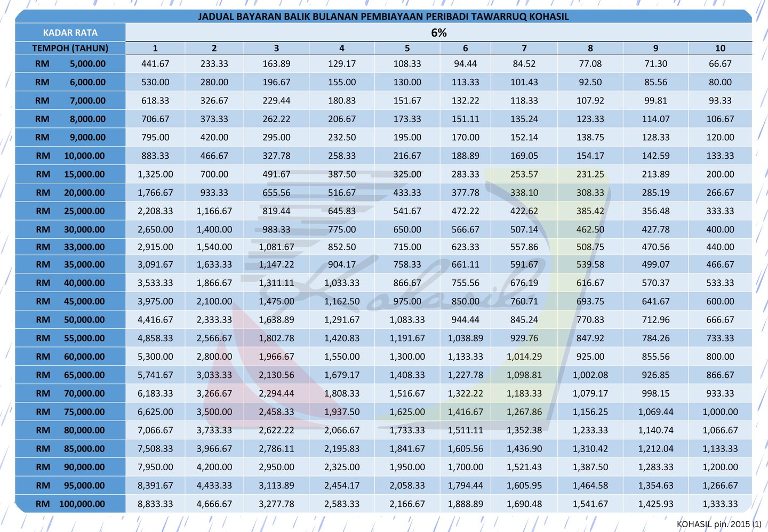Click 1,540.00 in the RM 33,000 row
Screen dimensions: 768x532
[x=214, y=247]
